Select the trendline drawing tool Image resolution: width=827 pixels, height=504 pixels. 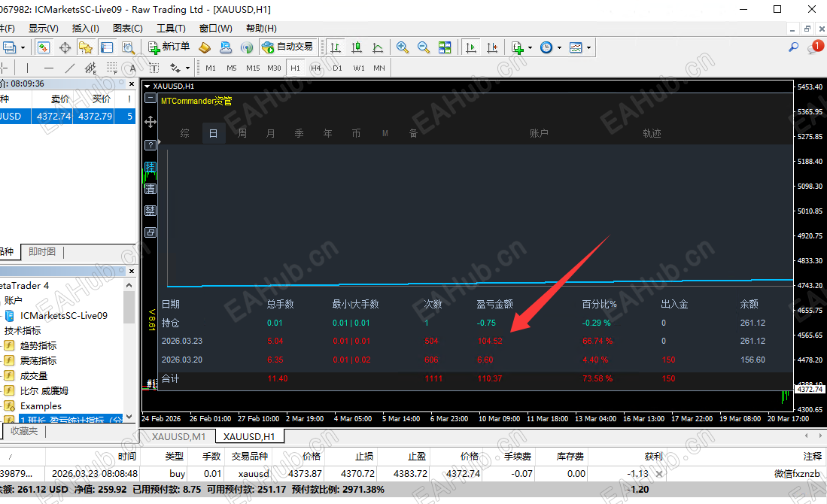click(x=70, y=68)
